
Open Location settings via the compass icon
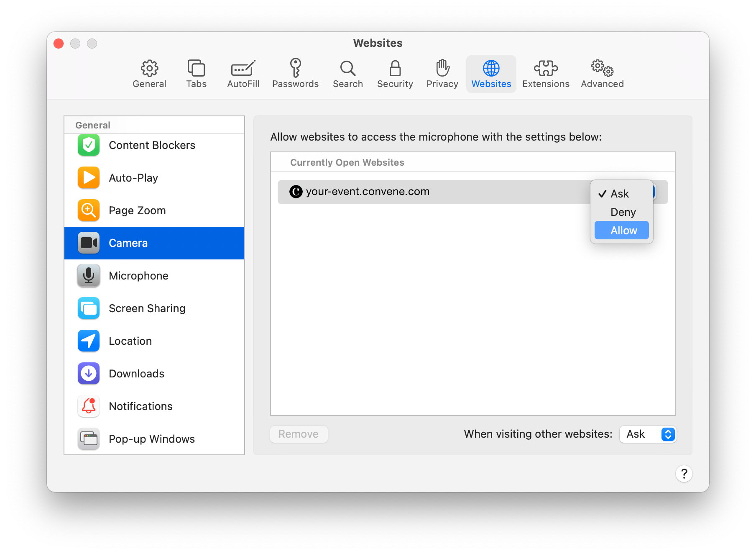[x=88, y=341]
